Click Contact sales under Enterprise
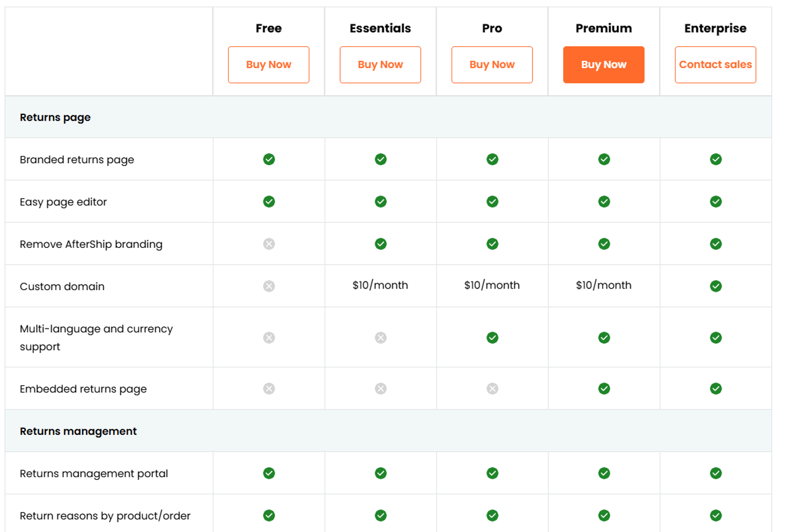788x532 pixels. point(715,65)
